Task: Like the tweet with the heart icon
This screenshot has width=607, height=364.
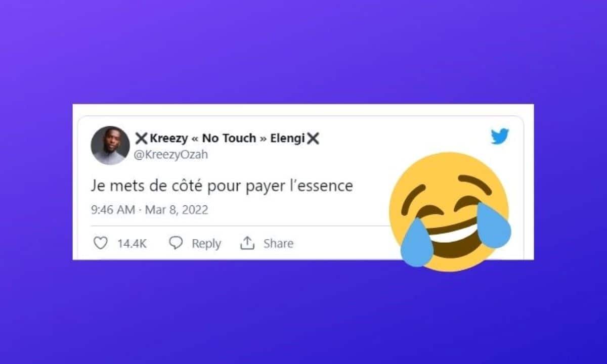Action: (101, 243)
